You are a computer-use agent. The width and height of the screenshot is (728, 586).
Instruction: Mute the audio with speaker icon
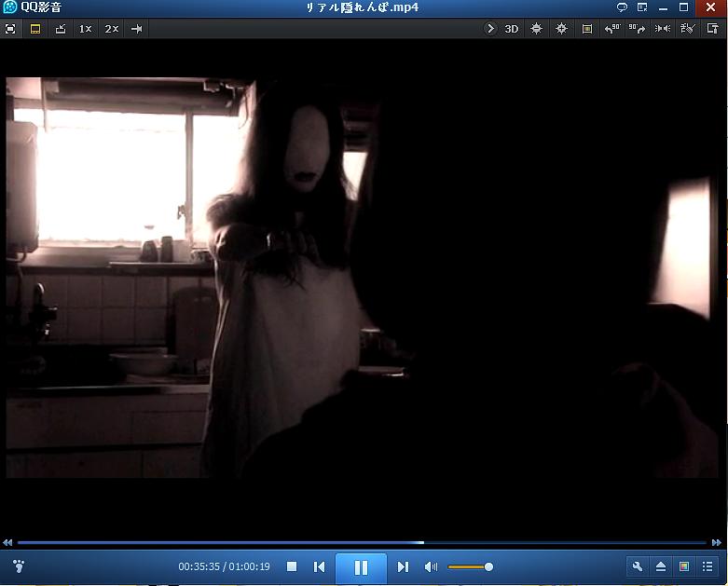click(x=431, y=566)
